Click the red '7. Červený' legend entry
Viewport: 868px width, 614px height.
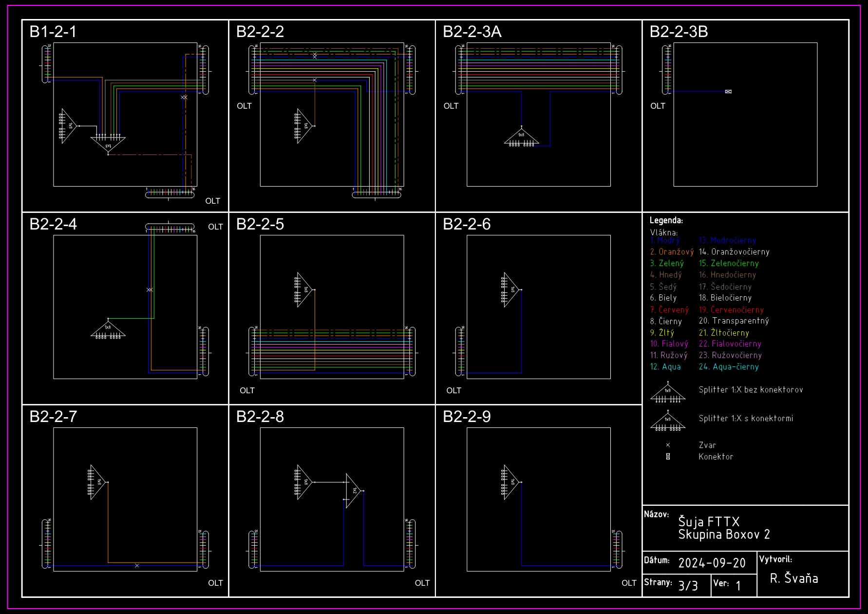coord(669,310)
